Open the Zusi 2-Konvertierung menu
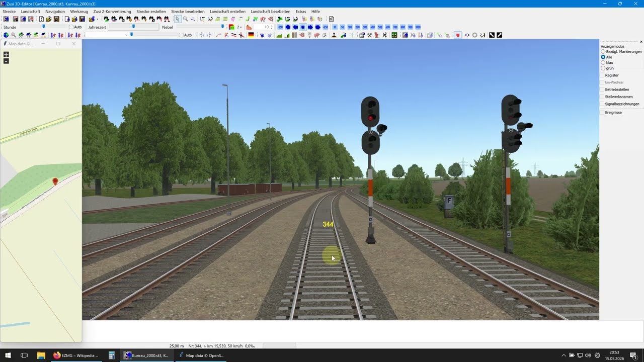The width and height of the screenshot is (644, 362). (112, 12)
